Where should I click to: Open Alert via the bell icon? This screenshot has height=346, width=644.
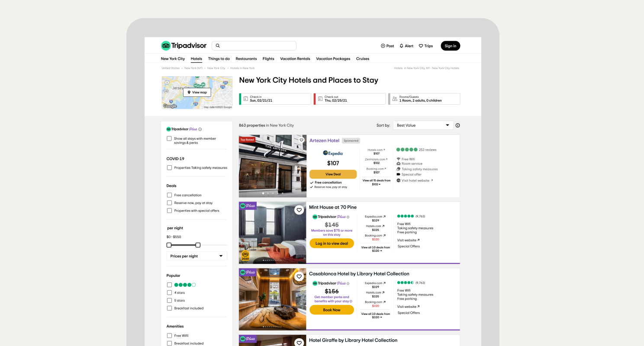[x=401, y=46]
